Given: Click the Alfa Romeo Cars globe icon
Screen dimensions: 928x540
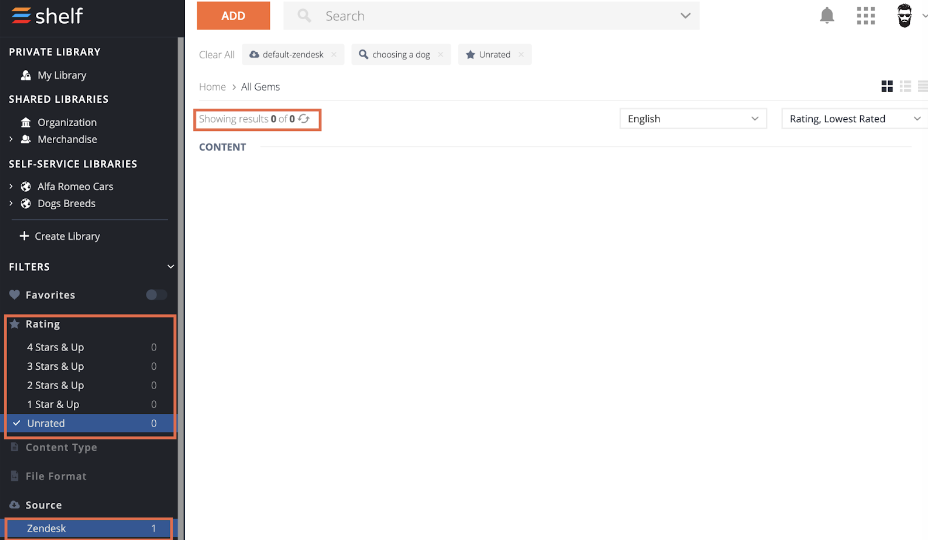Looking at the screenshot, I should pyautogui.click(x=25, y=187).
